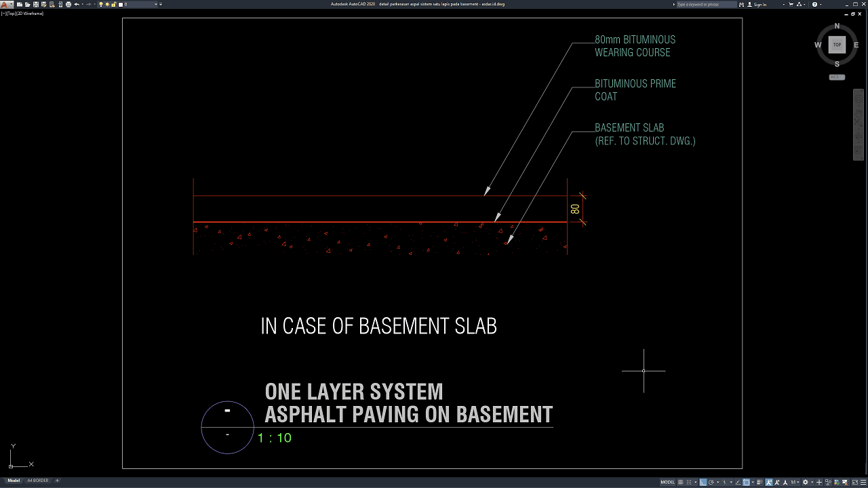
Task: Open the AutoCAD application menu button
Action: tap(5, 4)
